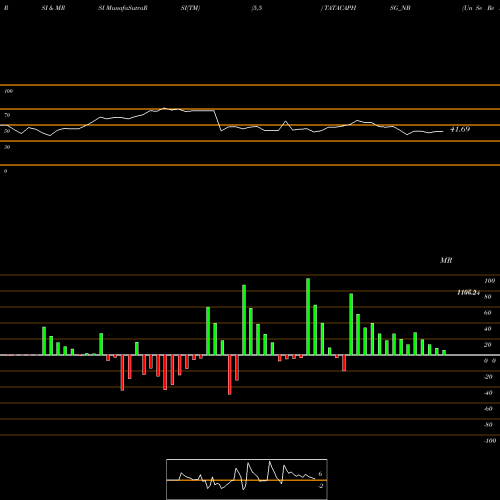Click the -20 label on MR axis

488,377
